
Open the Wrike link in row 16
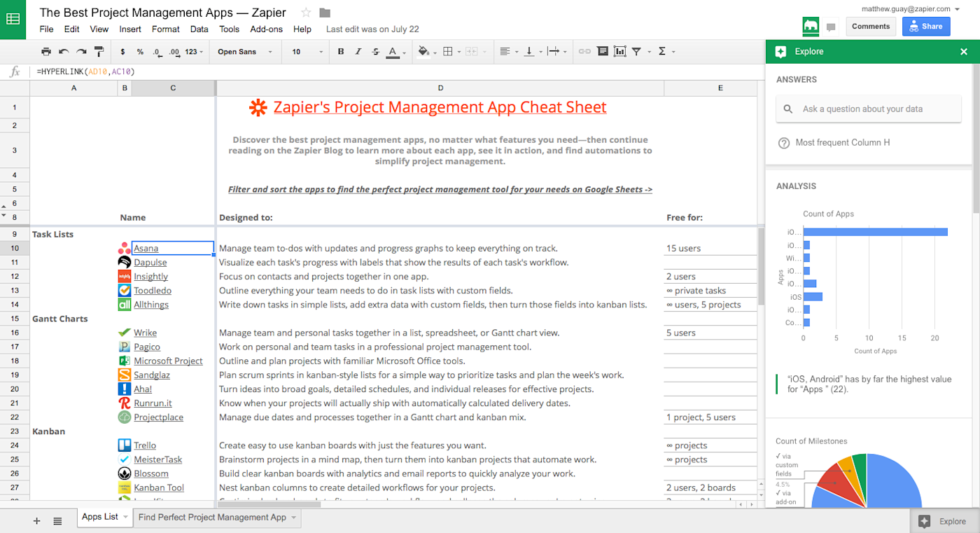pos(145,333)
